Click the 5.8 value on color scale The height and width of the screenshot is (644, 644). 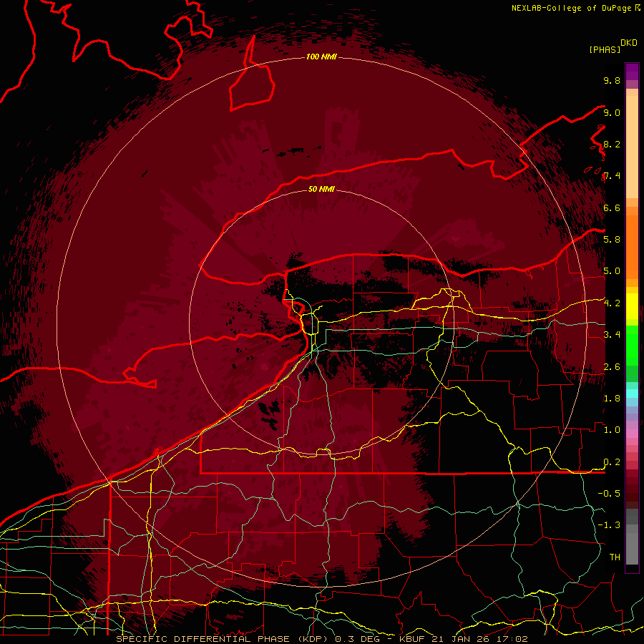tap(612, 239)
